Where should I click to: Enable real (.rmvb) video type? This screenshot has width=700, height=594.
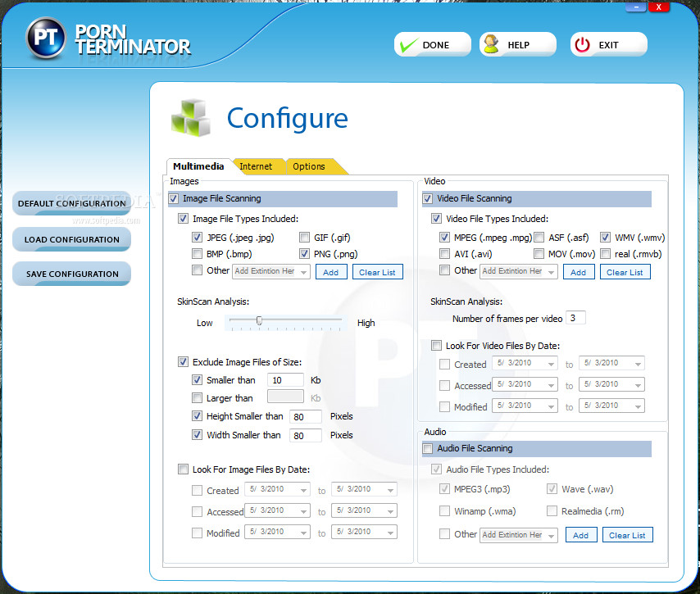(606, 254)
